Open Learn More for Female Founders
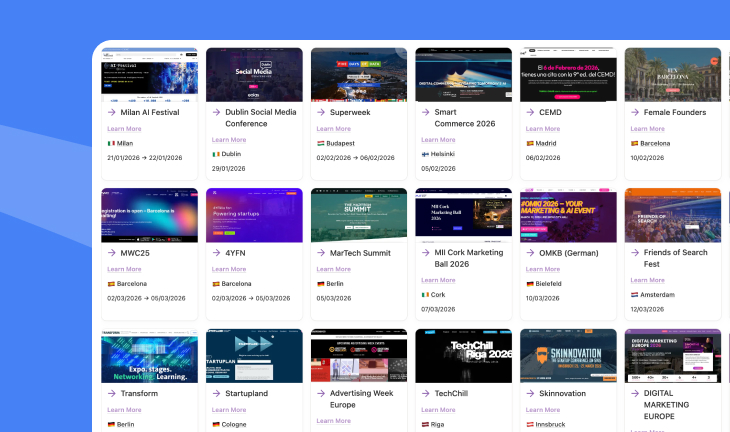This screenshot has width=730, height=432. [648, 129]
